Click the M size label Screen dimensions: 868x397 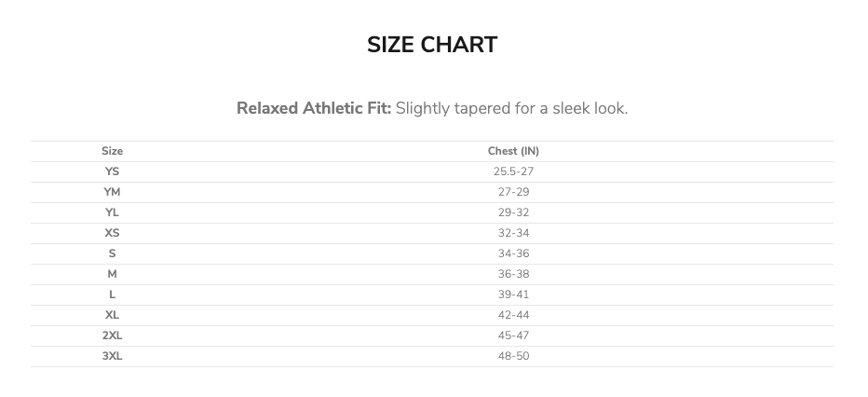pos(112,274)
